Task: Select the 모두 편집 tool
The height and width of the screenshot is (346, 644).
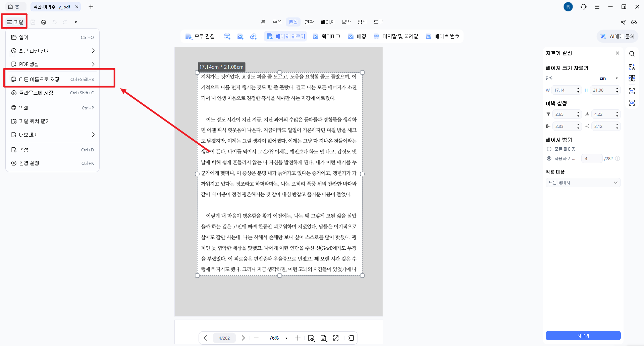Action: [200, 36]
